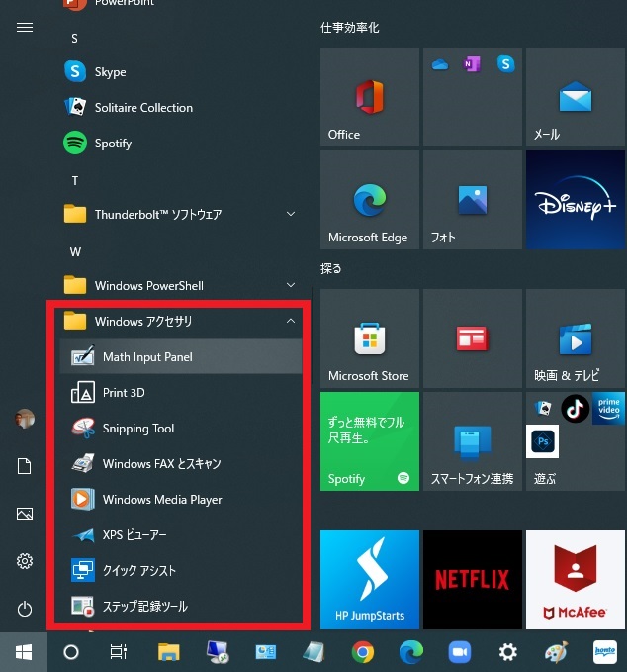Open Snipping Tool from the app list
This screenshot has height=672, width=627.
pyautogui.click(x=137, y=429)
